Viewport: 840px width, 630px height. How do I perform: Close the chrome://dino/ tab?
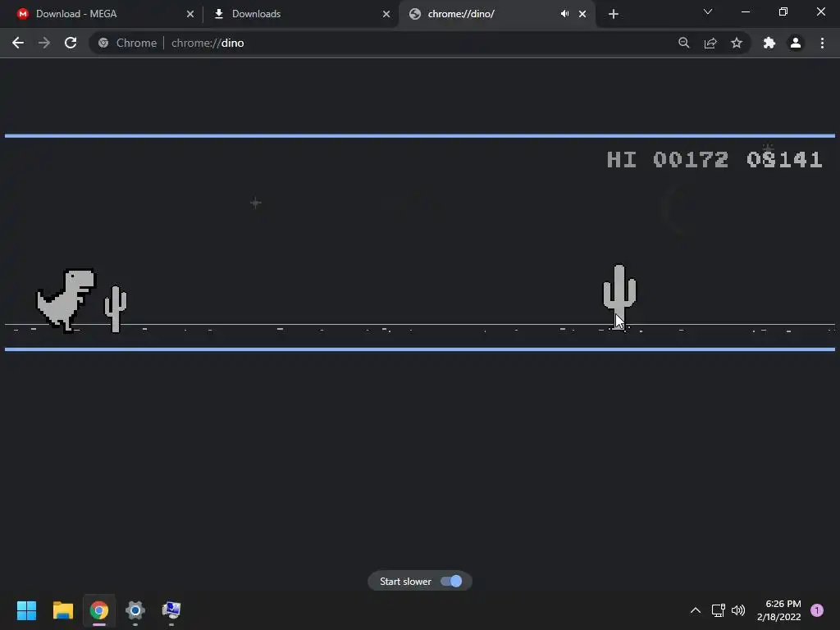(x=582, y=14)
